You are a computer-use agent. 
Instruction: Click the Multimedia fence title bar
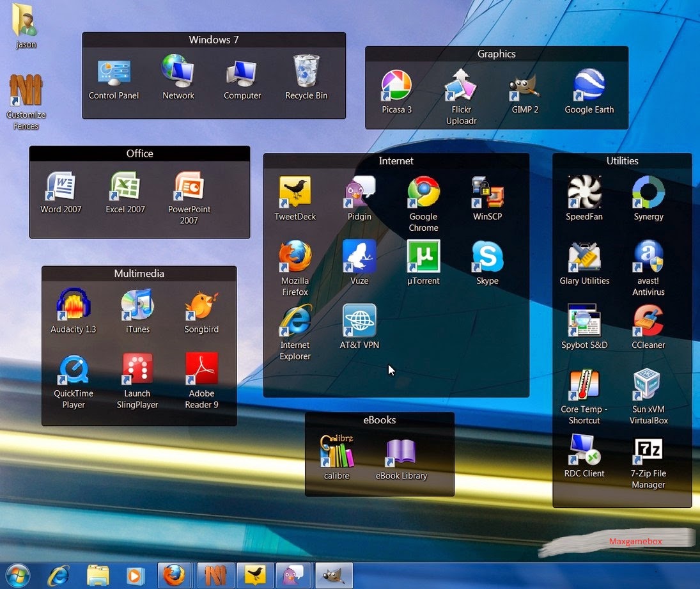(139, 274)
